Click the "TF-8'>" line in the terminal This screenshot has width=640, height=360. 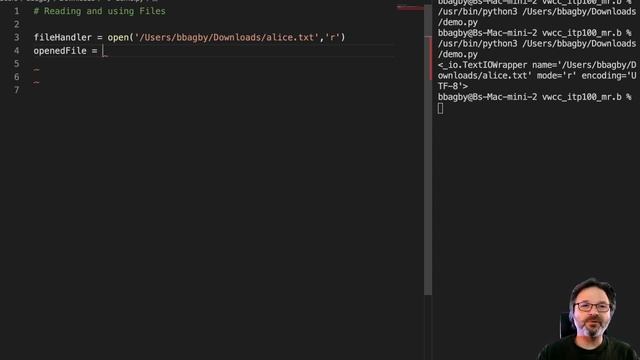coord(453,86)
